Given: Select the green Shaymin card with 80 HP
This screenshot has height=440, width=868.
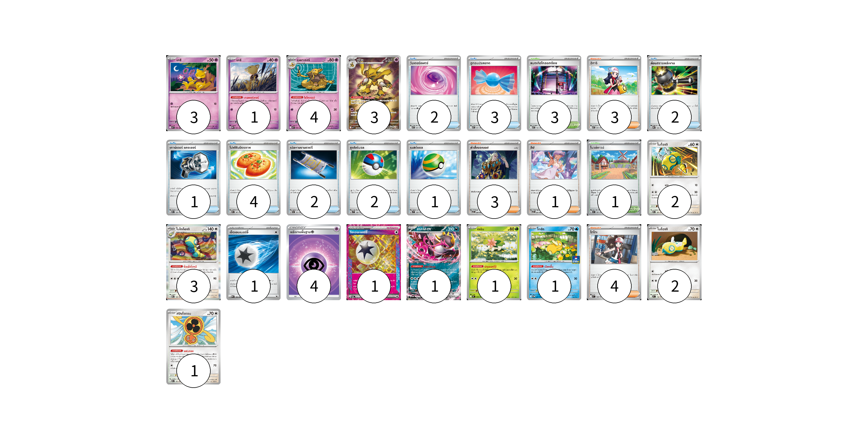Looking at the screenshot, I should pyautogui.click(x=494, y=262).
